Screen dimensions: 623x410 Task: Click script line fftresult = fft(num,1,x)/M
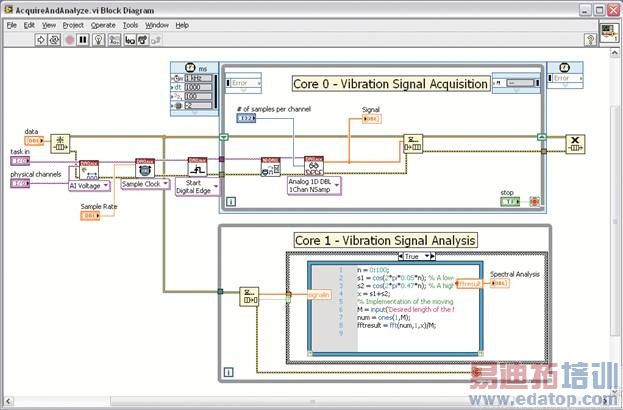click(x=397, y=325)
